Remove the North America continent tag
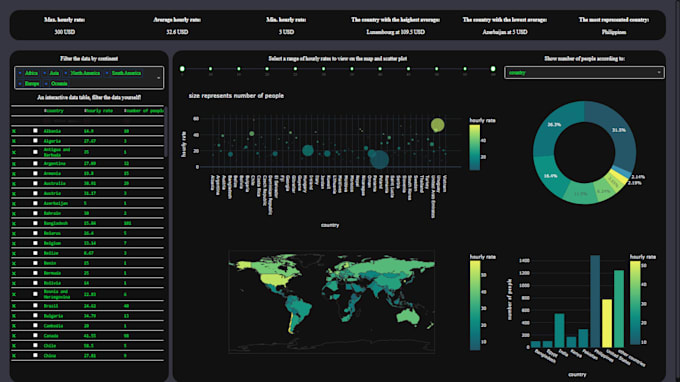This screenshot has height=382, width=680. 66,73
